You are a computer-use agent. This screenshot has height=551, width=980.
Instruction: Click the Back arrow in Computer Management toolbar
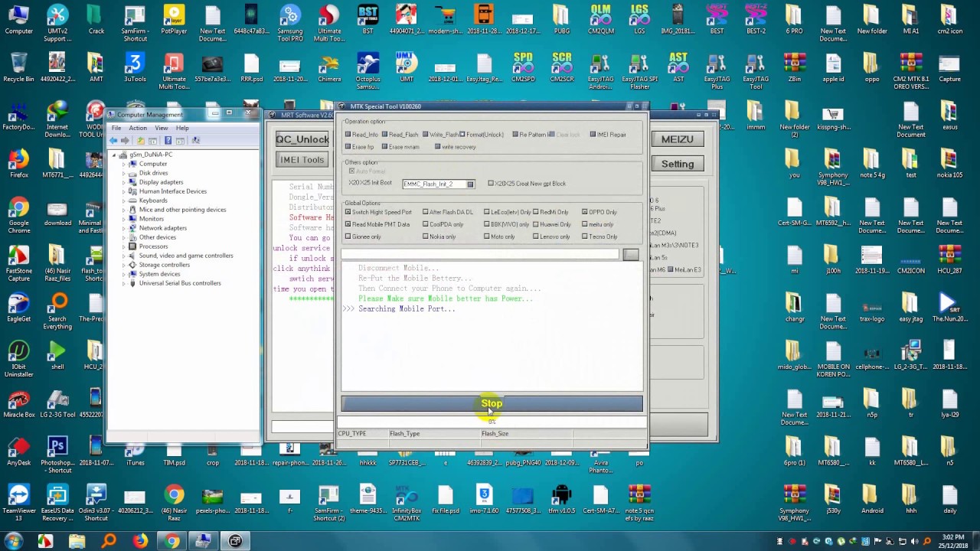113,141
